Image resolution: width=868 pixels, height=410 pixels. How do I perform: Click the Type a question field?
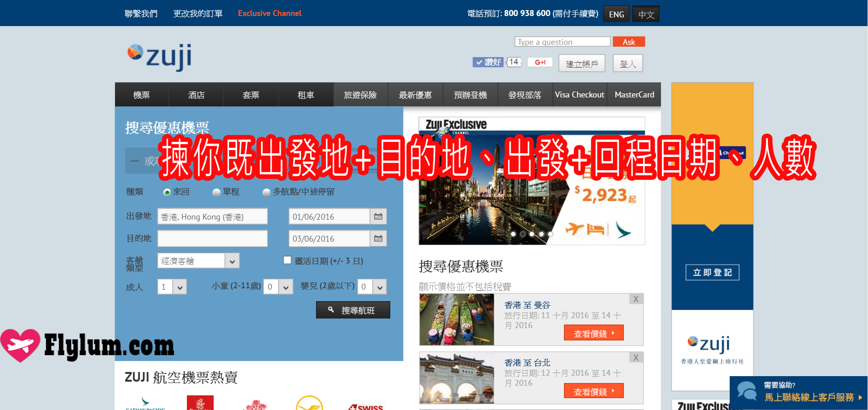562,42
